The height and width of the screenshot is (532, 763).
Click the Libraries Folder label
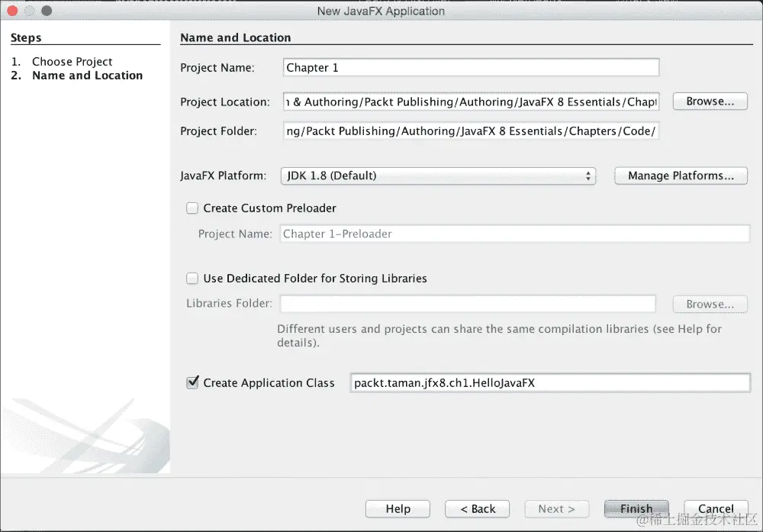pyautogui.click(x=229, y=303)
